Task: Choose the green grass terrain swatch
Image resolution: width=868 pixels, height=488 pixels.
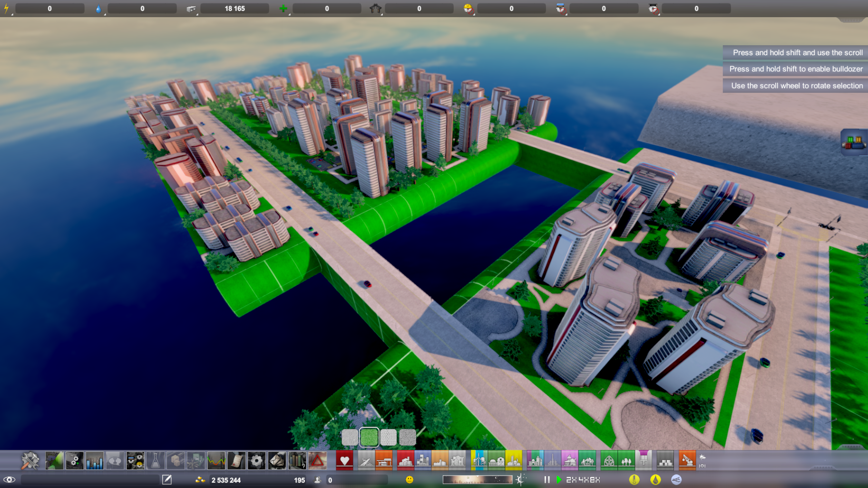Action: tap(369, 437)
